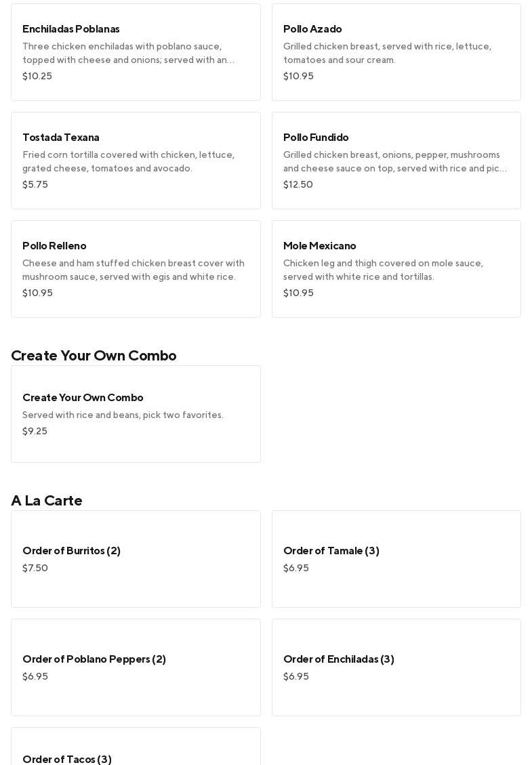The width and height of the screenshot is (532, 765).
Task: Select the Pollo Azado item card
Action: (396, 52)
